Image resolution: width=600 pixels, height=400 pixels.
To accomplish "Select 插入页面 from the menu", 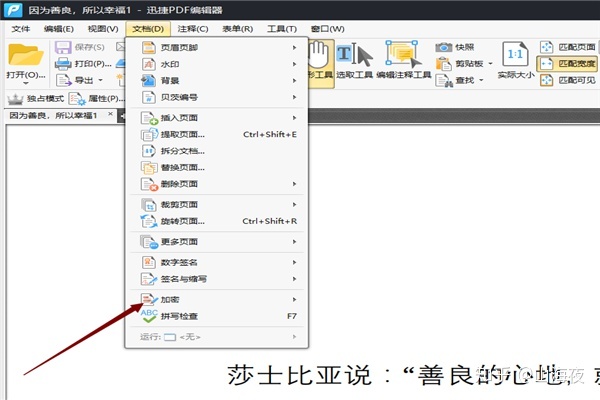I will [217, 118].
